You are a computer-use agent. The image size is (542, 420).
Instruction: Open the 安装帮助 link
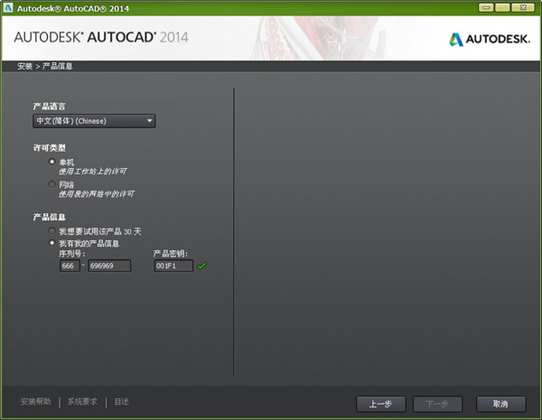click(36, 402)
